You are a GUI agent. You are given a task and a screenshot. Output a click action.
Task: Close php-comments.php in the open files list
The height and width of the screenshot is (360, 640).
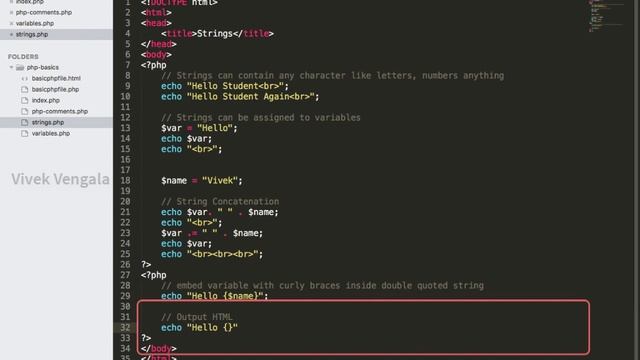[x=11, y=13]
